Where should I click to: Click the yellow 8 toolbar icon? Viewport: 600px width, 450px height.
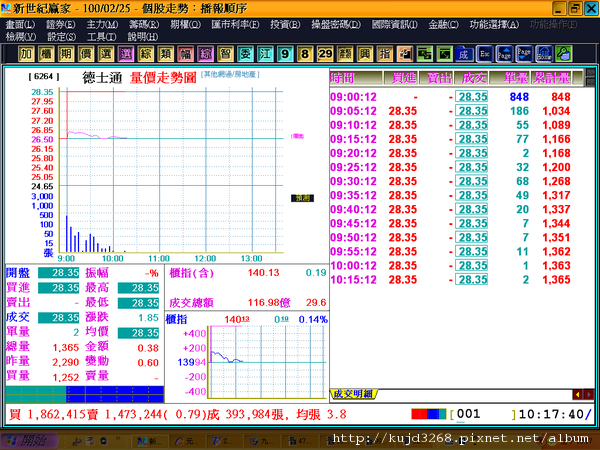pos(305,54)
